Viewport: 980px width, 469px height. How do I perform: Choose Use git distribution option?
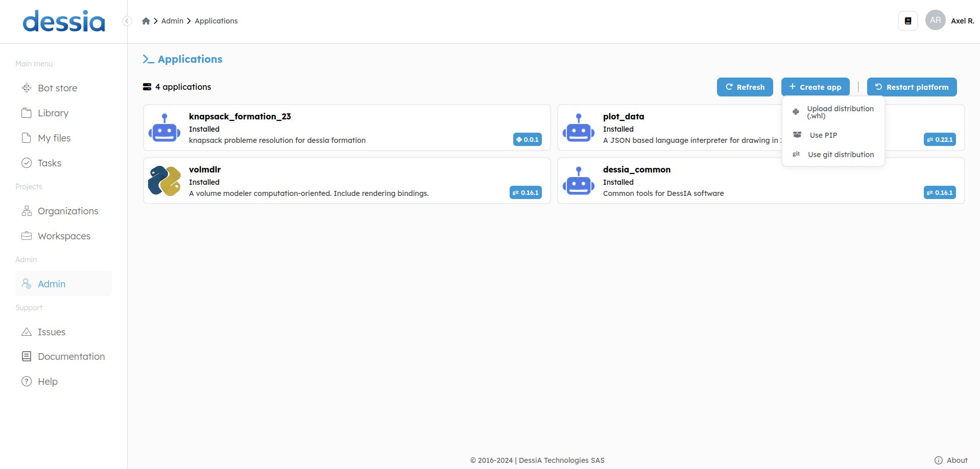pos(833,155)
